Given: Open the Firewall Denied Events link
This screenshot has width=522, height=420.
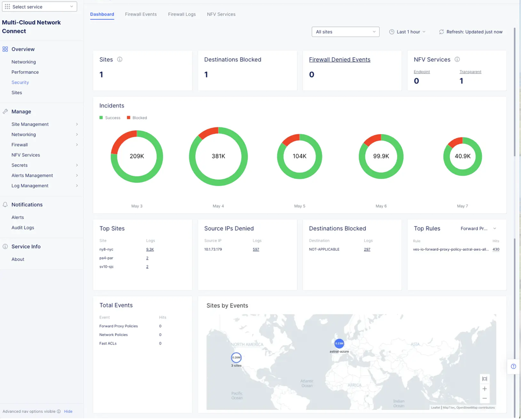Looking at the screenshot, I should tap(341, 60).
